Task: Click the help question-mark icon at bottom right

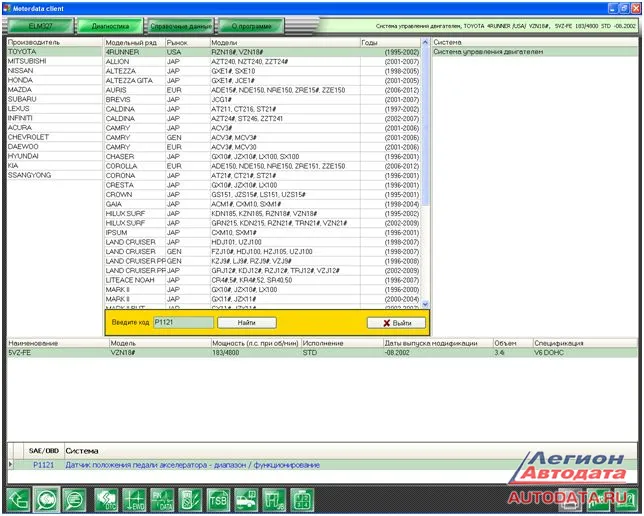Action: (624, 500)
